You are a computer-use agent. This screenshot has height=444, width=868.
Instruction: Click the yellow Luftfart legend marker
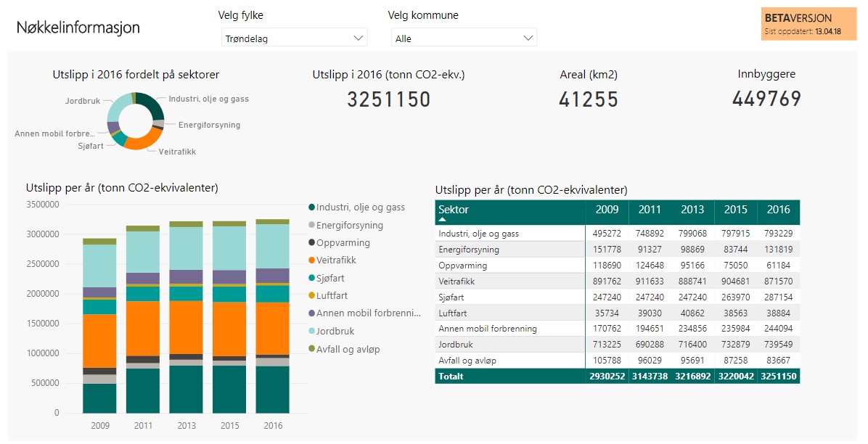point(311,295)
